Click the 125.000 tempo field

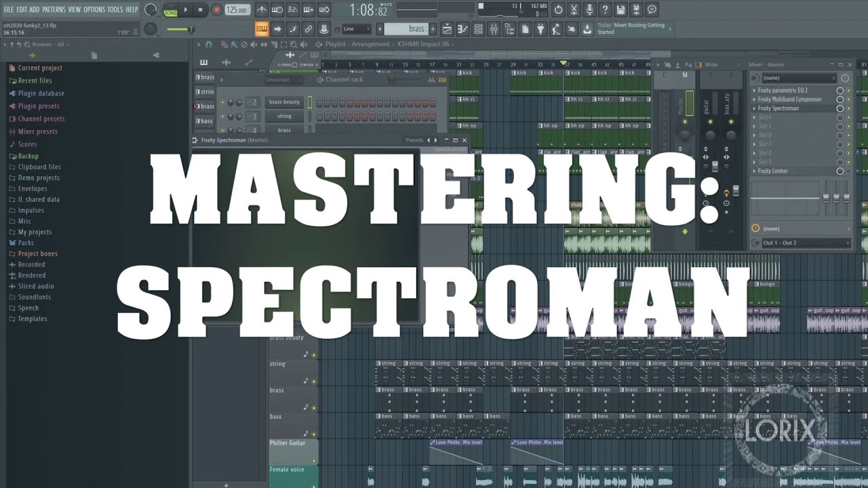(237, 9)
